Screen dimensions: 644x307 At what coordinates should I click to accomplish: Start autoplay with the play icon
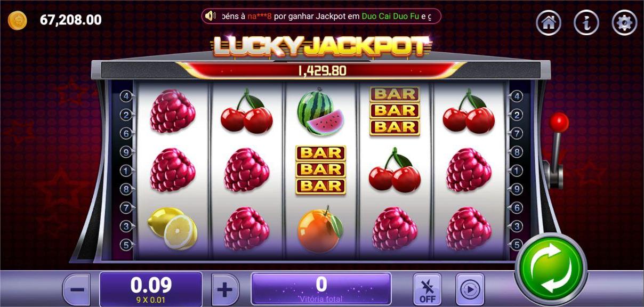point(470,289)
